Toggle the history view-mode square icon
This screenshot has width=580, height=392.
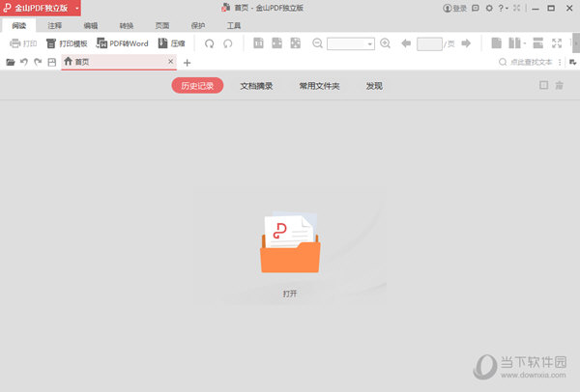click(543, 85)
